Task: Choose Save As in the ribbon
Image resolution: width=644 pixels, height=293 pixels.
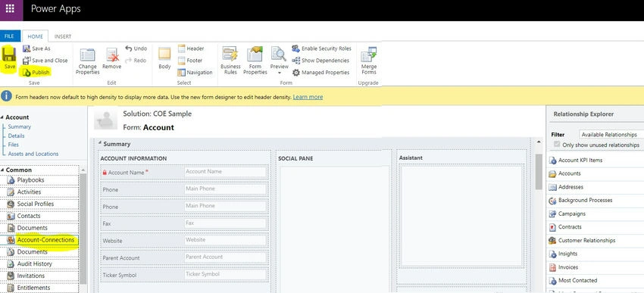Action: pos(36,48)
